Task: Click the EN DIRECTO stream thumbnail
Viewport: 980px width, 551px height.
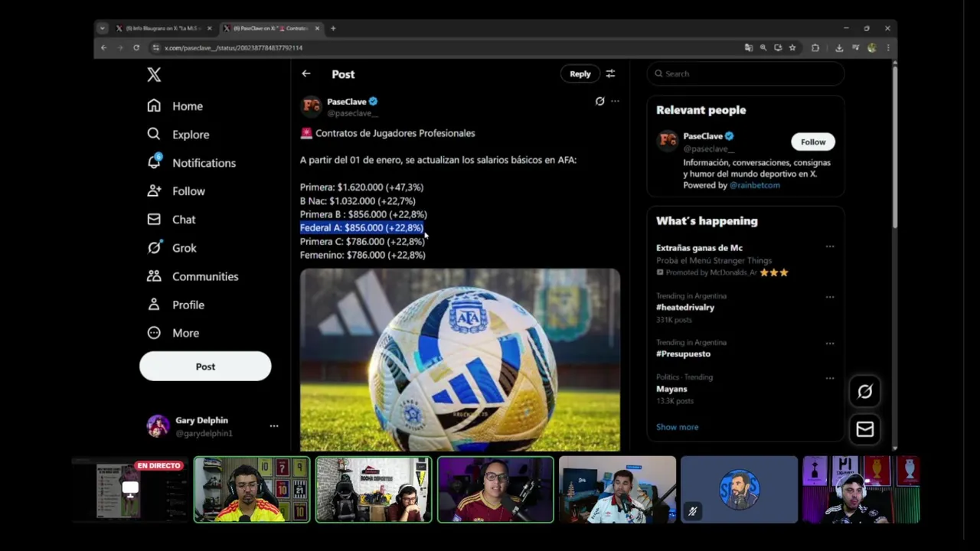Action: [131, 489]
